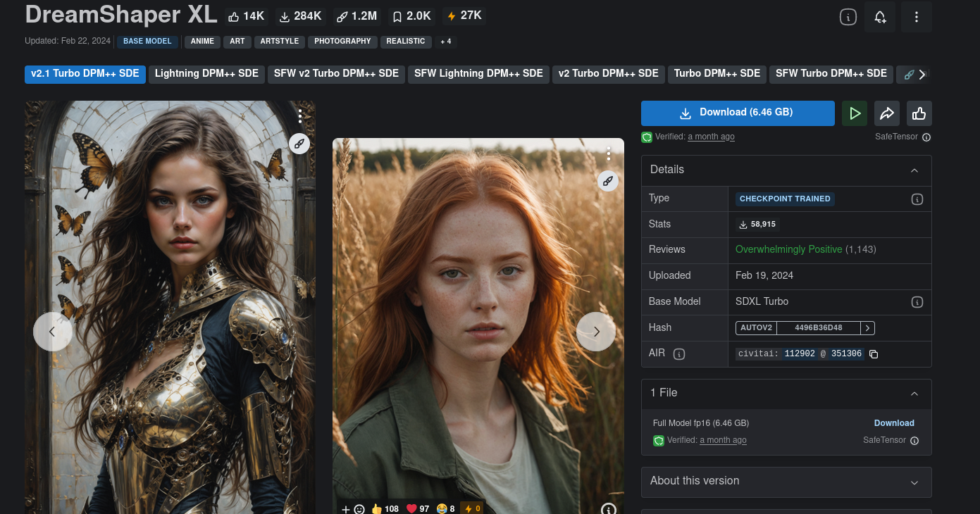Click the share arrow icon
Viewport: 980px width, 514px height.
887,113
